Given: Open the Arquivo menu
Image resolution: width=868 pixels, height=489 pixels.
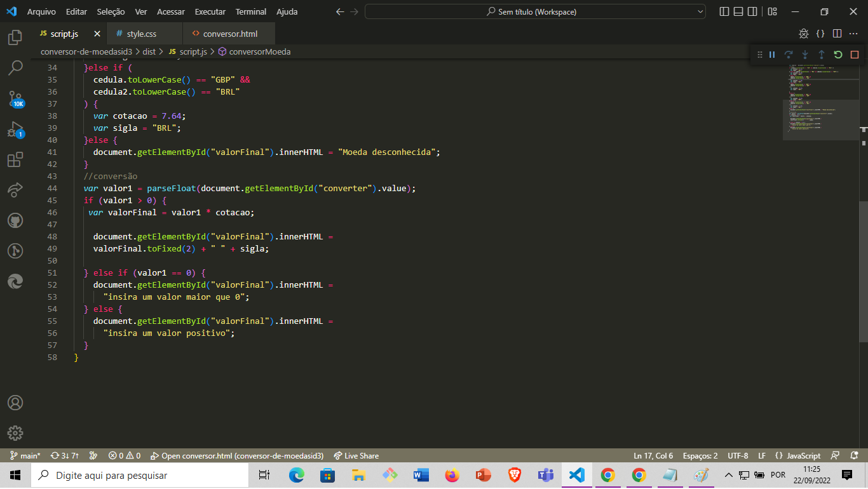Looking at the screenshot, I should tap(41, 11).
